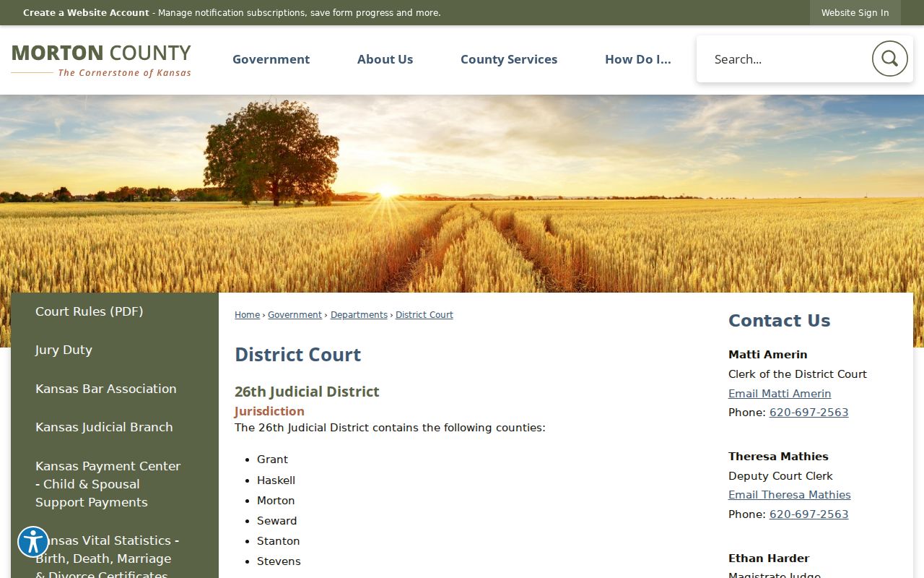Open the About Us menu

click(385, 59)
